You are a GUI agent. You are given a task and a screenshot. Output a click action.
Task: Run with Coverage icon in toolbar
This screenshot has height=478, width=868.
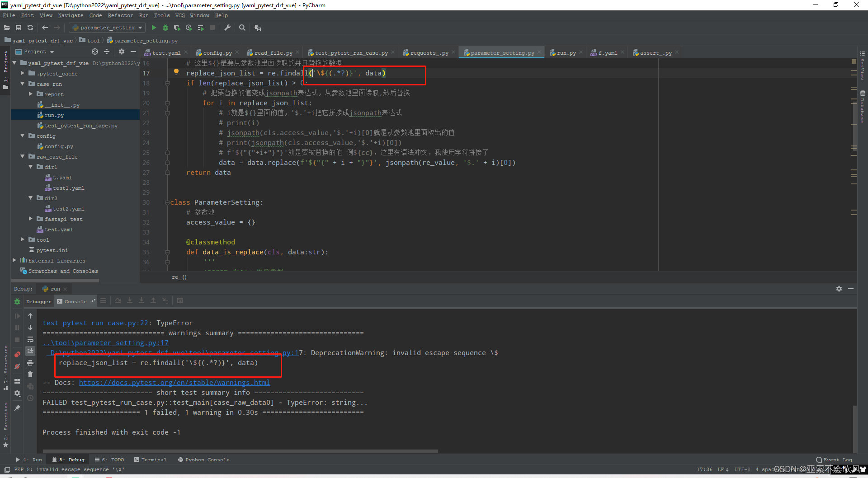177,28
